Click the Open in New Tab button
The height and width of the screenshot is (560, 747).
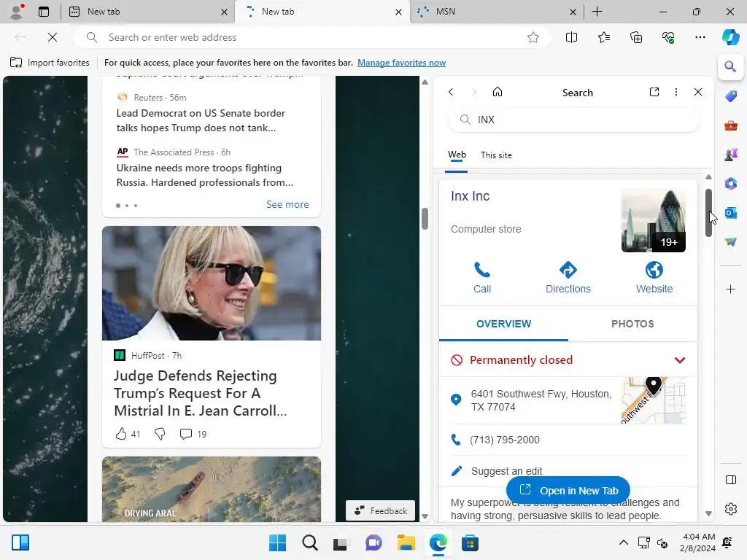pos(568,490)
